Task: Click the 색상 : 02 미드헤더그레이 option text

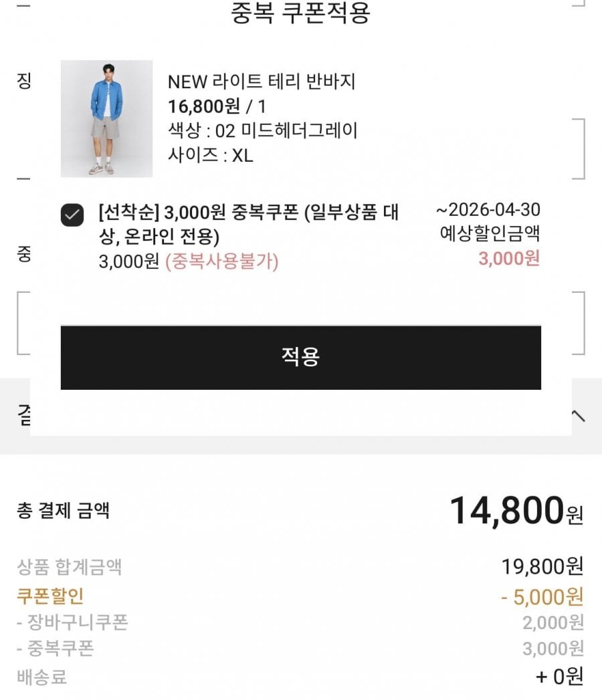Action: (262, 130)
